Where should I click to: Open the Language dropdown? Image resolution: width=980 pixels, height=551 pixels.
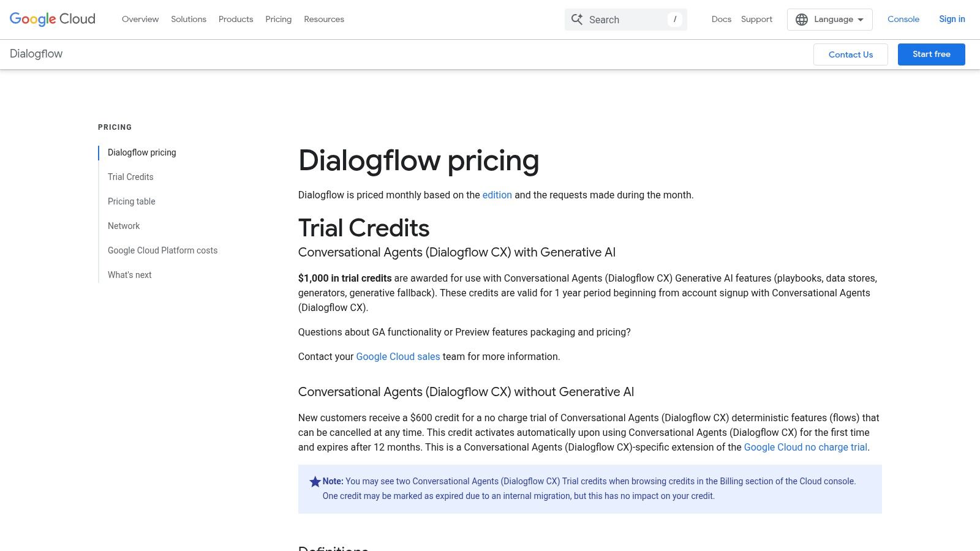coord(830,19)
